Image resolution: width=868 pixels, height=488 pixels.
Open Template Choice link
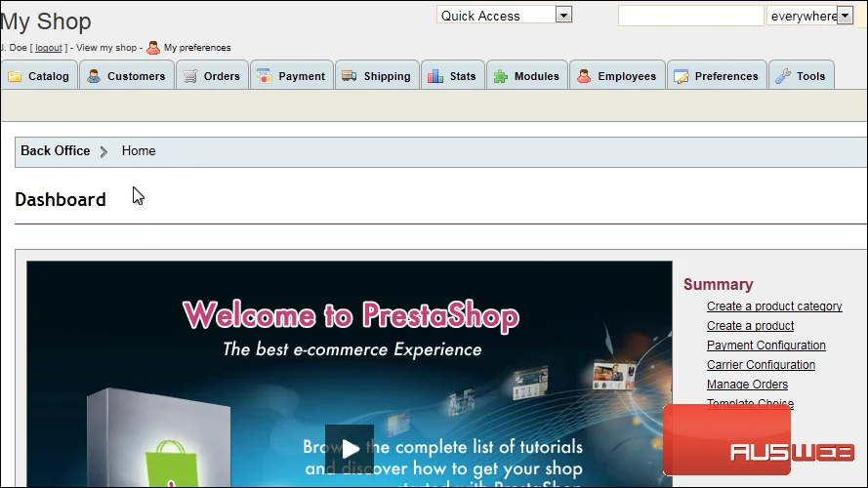pyautogui.click(x=750, y=403)
